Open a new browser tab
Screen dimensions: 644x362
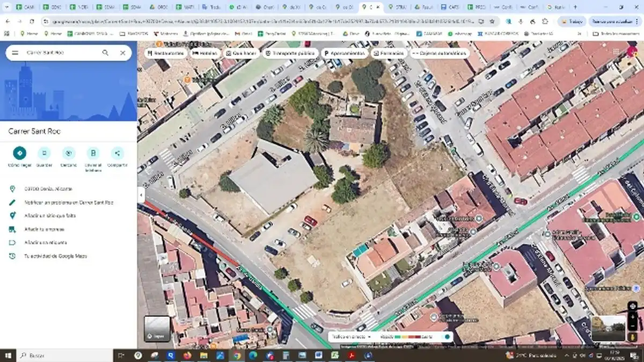point(575,7)
